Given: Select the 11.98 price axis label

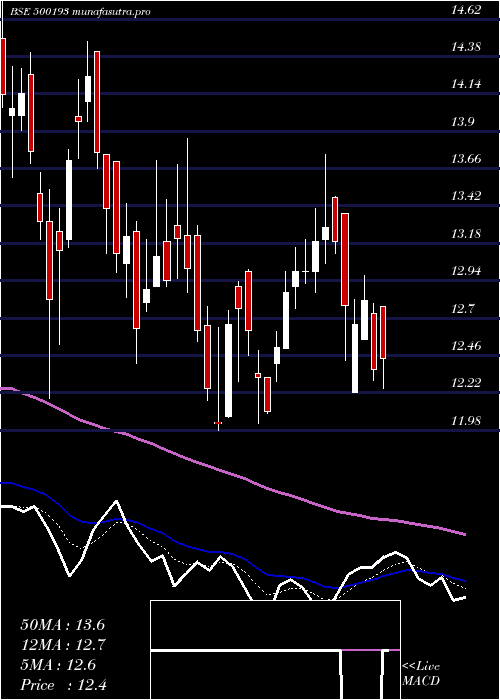Looking at the screenshot, I should (x=466, y=420).
